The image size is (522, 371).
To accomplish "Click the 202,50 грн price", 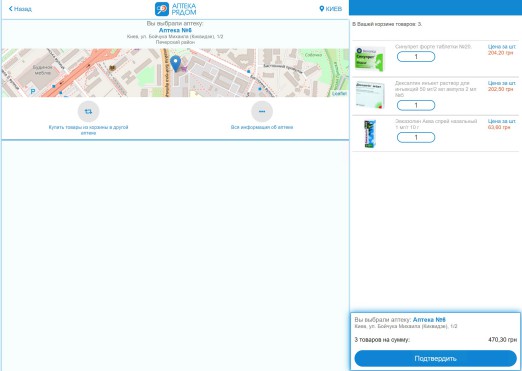I will (x=500, y=89).
